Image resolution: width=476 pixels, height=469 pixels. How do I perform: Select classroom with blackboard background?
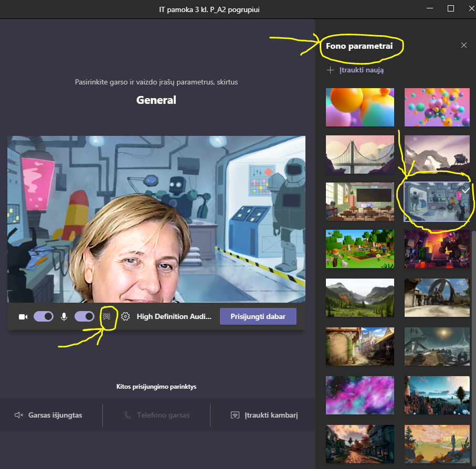click(359, 202)
